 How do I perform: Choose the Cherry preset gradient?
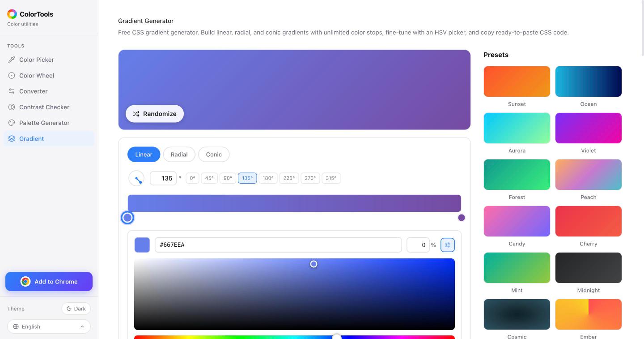click(589, 221)
